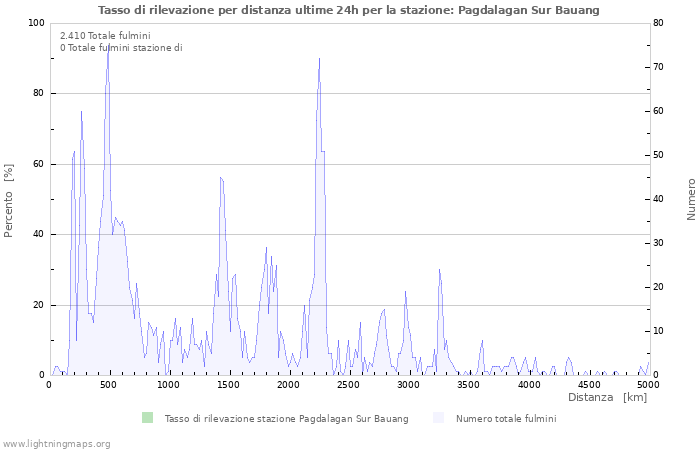Click the 5000 tick on distance axis
Image resolution: width=700 pixels, height=450 pixels.
[x=649, y=385]
